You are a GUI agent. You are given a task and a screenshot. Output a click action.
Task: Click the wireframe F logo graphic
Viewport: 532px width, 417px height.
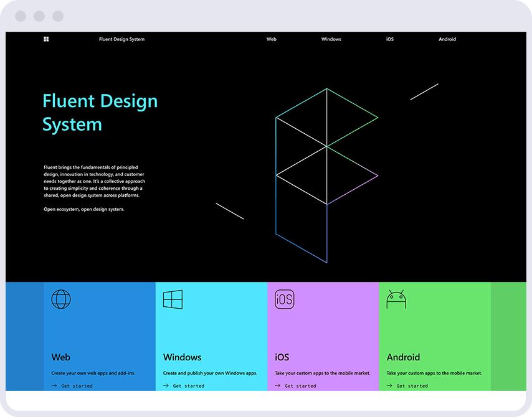tap(326, 176)
